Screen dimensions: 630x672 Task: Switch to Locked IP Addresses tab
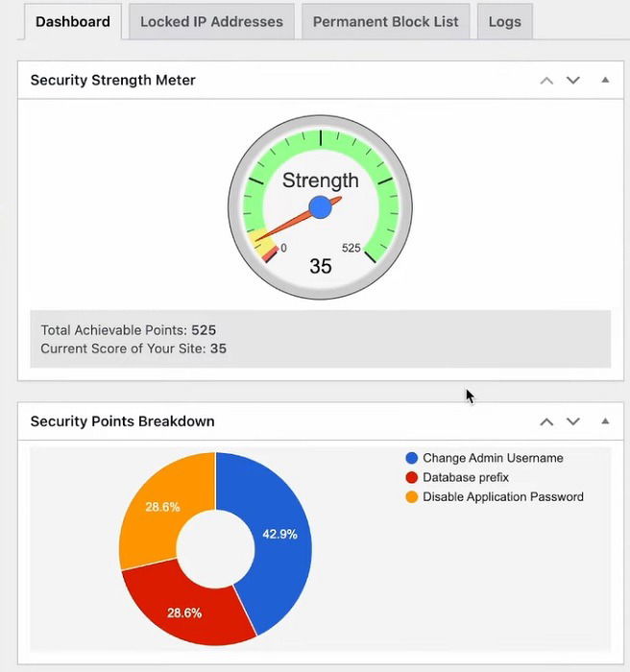[x=211, y=21]
